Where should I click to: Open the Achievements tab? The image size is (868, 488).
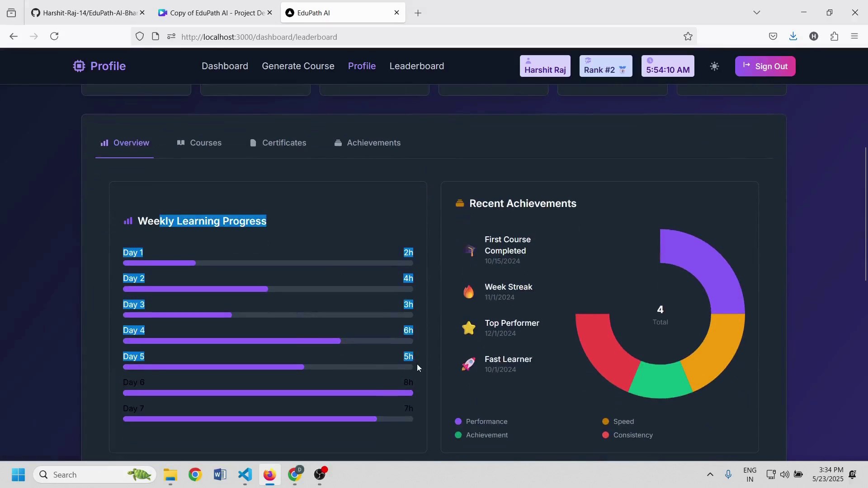368,143
